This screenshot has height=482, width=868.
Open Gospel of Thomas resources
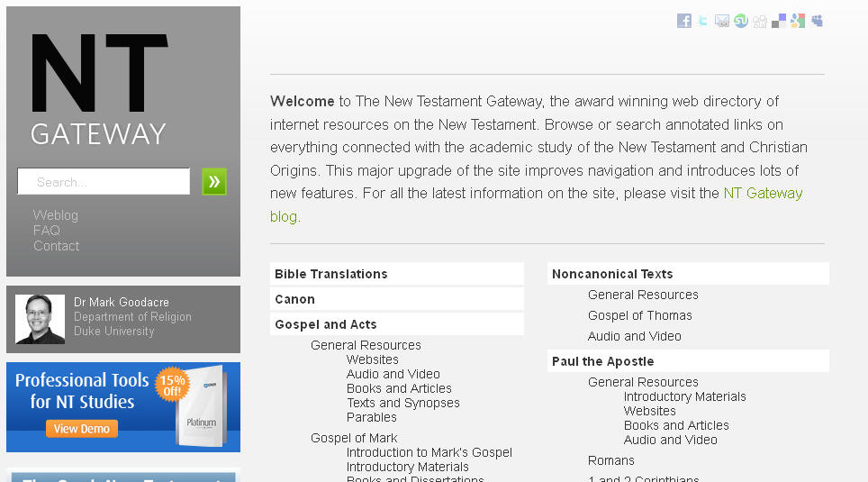640,315
